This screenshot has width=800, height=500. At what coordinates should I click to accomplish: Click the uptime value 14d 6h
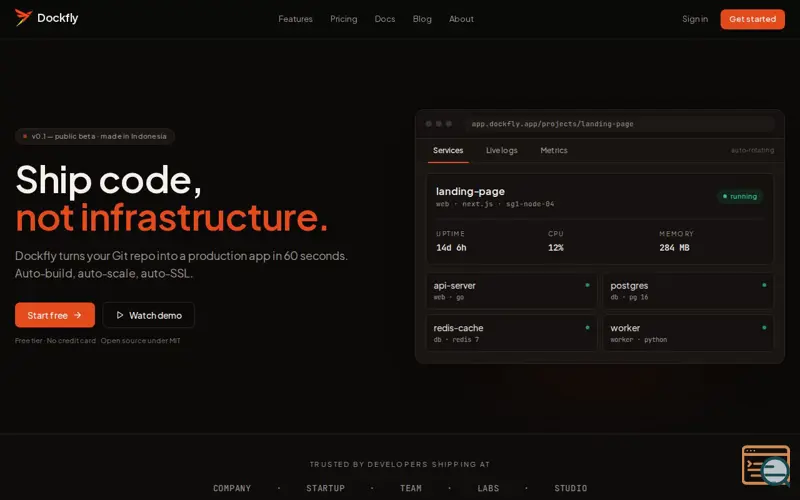click(x=451, y=247)
